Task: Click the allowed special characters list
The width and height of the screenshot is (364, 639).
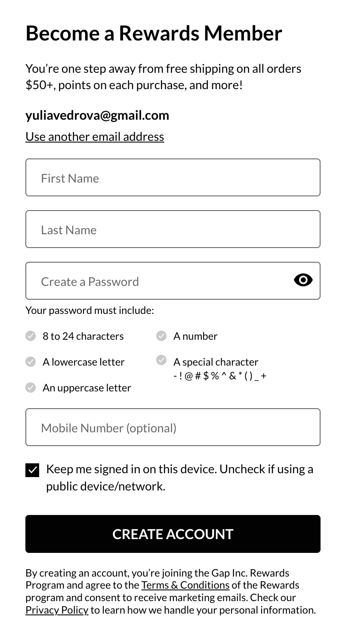Action: coord(220,376)
